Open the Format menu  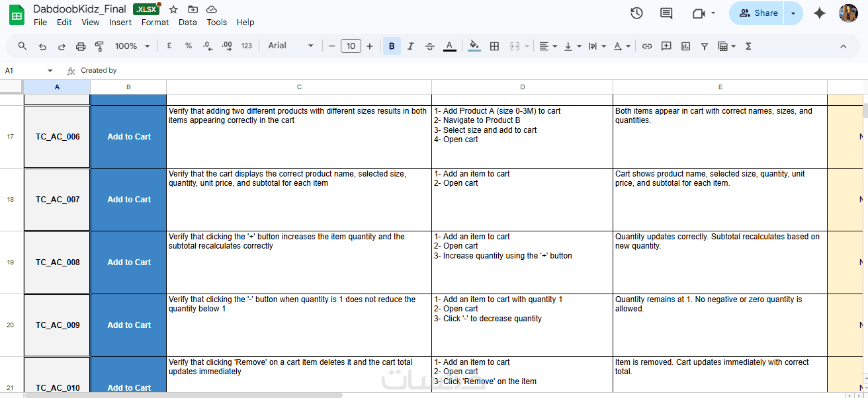(155, 22)
